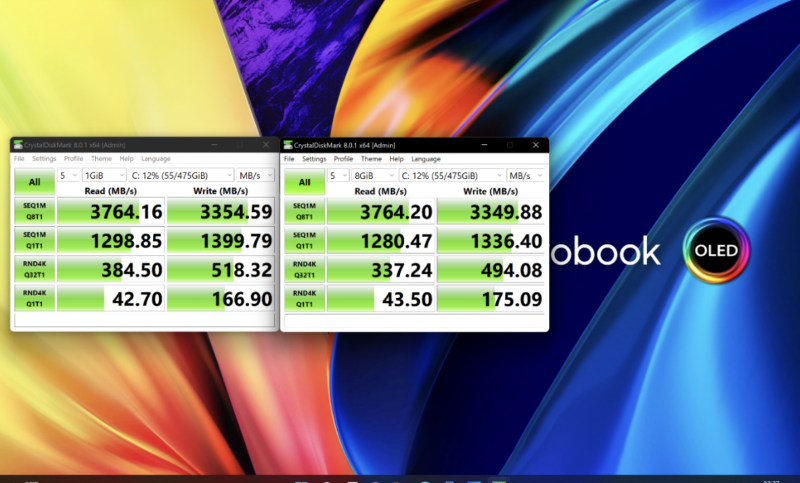The height and width of the screenshot is (483, 800).
Task: Start RND4K Q32T1 test in the 8GiB window
Action: coord(305,269)
